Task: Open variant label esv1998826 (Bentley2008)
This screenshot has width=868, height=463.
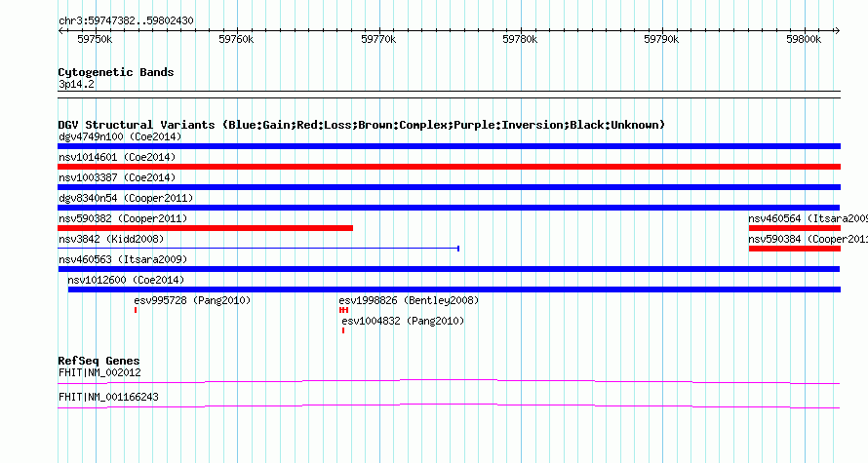Action: tap(409, 300)
